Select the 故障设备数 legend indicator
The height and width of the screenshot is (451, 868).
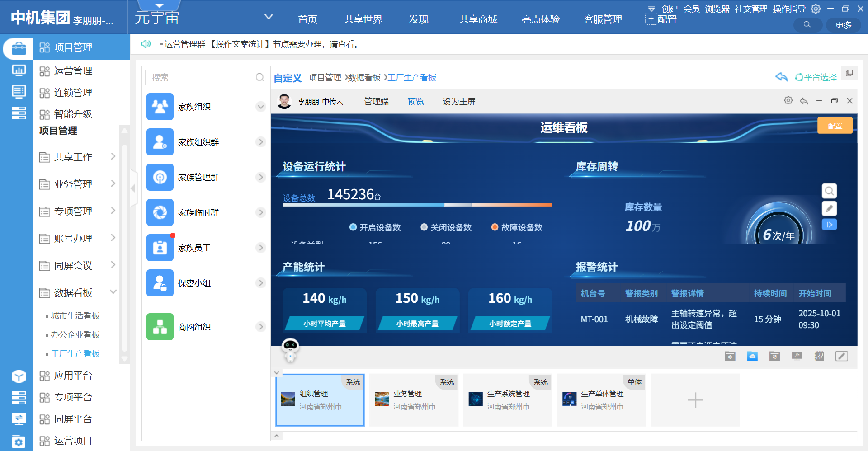tap(495, 227)
